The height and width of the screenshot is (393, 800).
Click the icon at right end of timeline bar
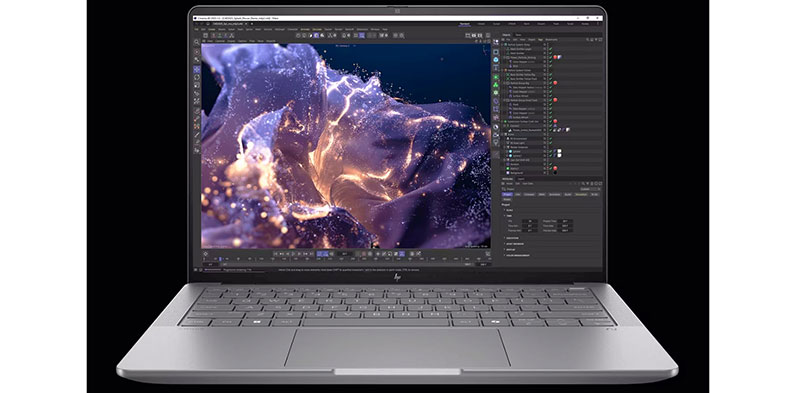pyautogui.click(x=488, y=254)
